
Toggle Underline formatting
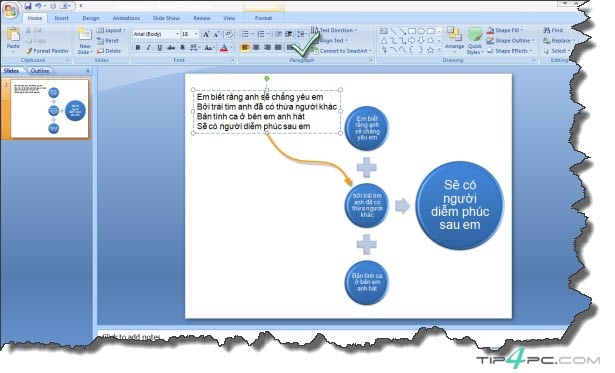(159, 47)
